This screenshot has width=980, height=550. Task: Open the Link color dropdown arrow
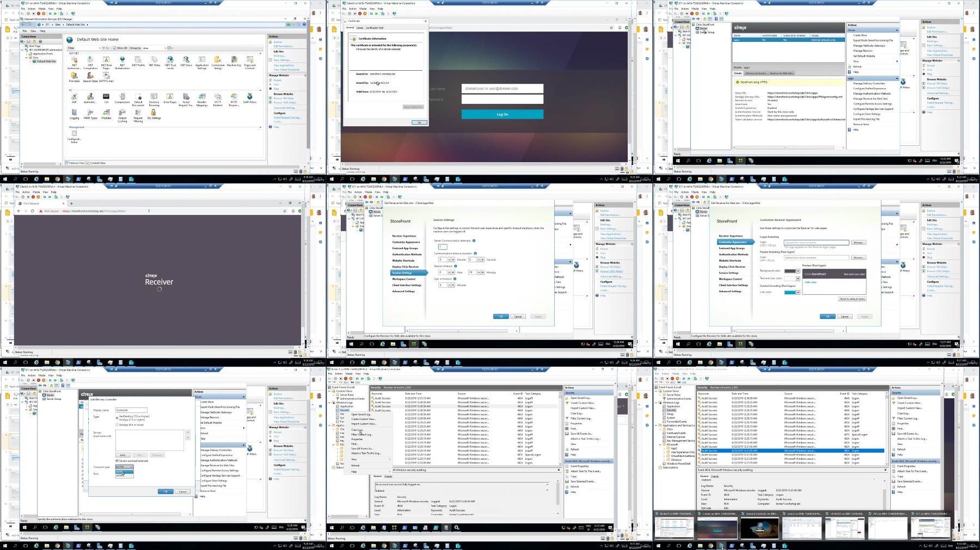798,292
